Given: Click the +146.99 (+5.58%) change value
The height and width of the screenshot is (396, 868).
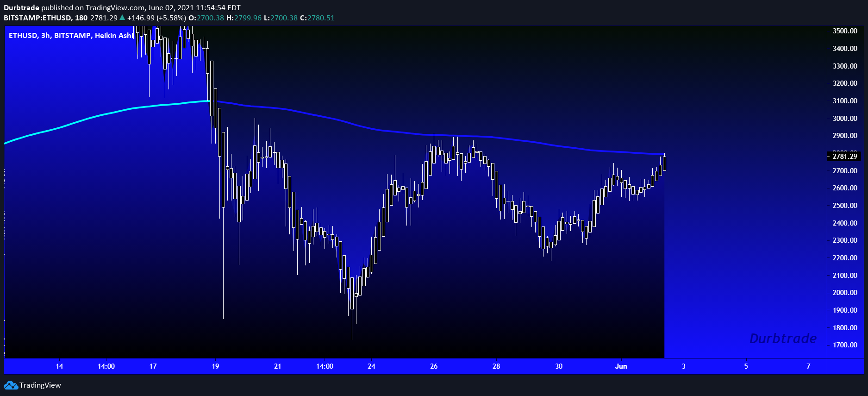Looking at the screenshot, I should point(156,18).
